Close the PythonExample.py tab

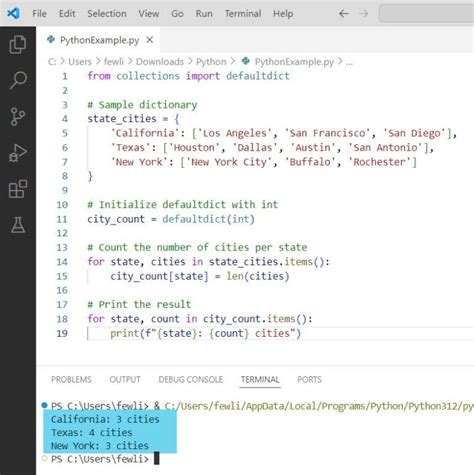(150, 40)
